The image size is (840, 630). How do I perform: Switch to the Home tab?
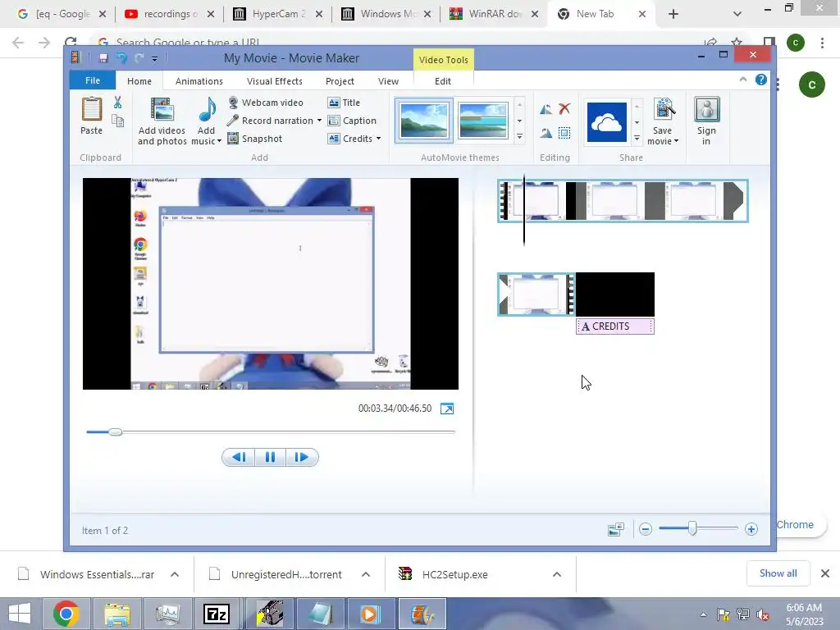point(139,81)
